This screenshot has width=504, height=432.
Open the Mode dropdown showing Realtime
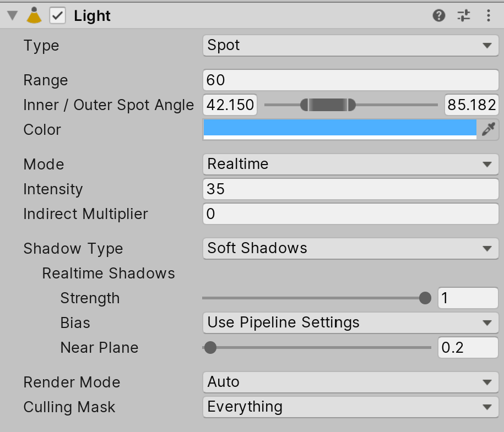[x=350, y=165]
